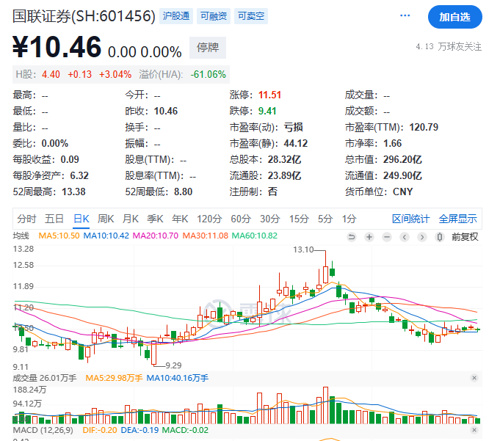Screen dimensions: 500x441
Task: Click the 13.10 high marker
Action: point(303,250)
